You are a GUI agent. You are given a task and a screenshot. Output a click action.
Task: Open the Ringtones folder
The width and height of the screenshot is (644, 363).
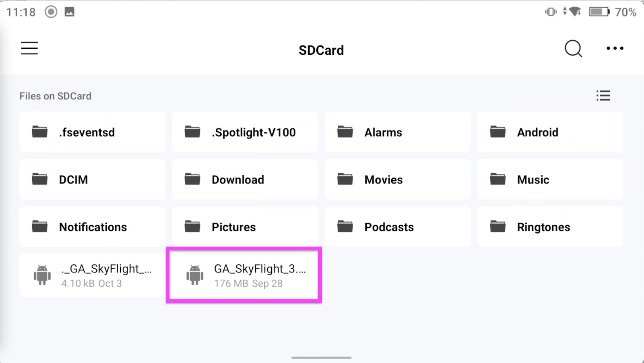[550, 227]
